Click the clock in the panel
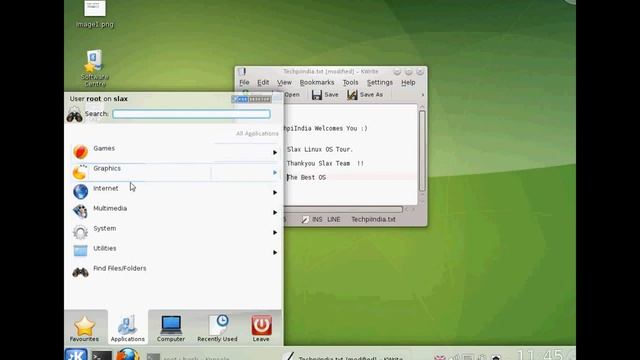 (x=541, y=354)
